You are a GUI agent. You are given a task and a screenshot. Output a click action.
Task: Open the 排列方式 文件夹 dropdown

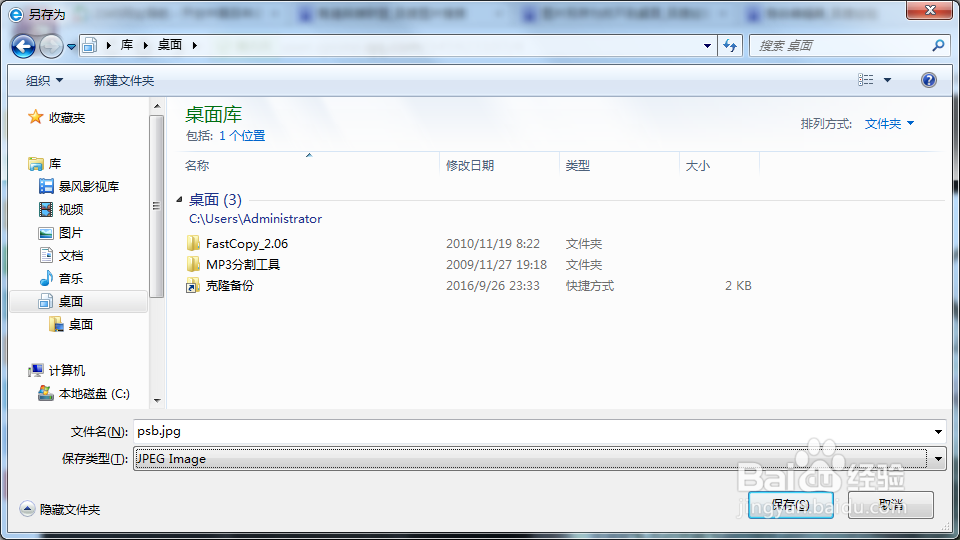point(889,124)
